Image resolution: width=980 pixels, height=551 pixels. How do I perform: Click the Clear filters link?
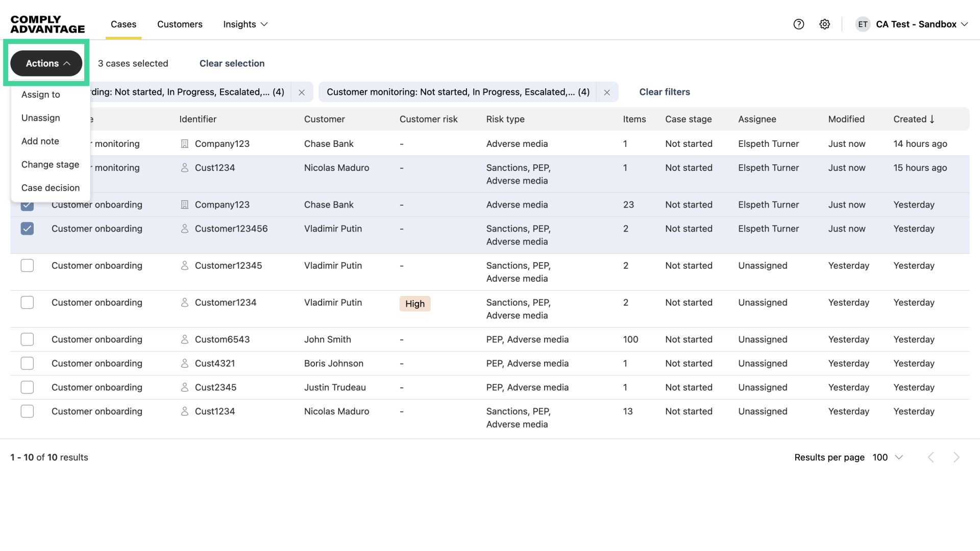665,92
